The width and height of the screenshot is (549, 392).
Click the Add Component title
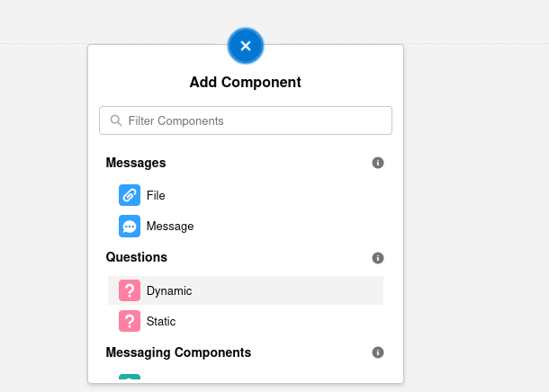click(x=246, y=82)
